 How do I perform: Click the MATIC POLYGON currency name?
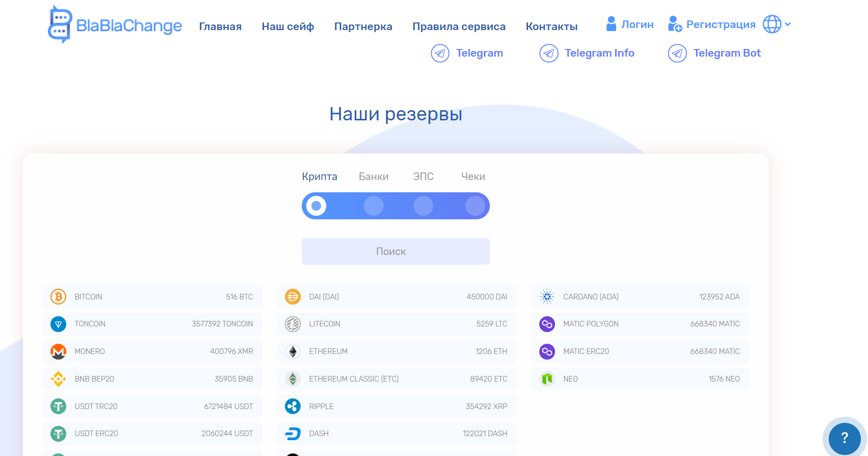(x=591, y=324)
